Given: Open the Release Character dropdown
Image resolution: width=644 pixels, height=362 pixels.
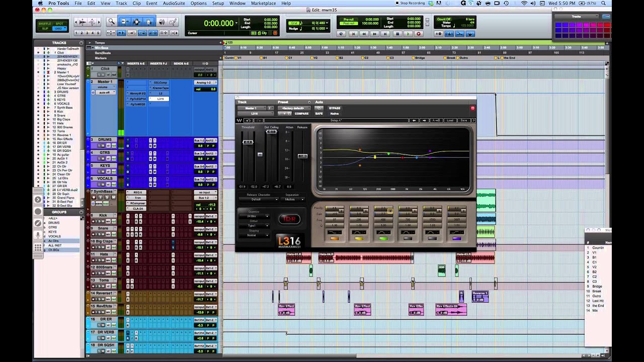Looking at the screenshot, I should 258,200.
